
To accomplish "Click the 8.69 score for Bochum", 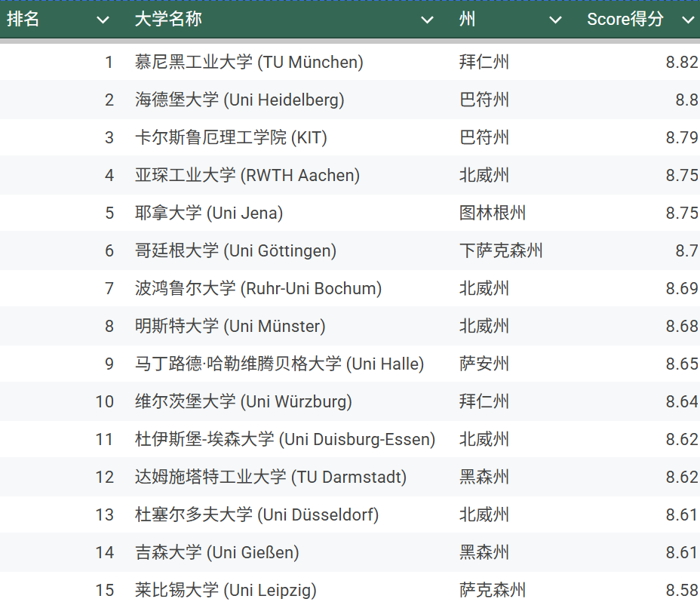I will (681, 288).
